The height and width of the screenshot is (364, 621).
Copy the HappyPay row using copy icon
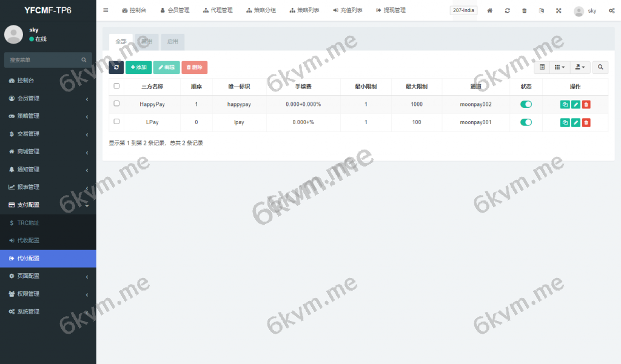565,105
